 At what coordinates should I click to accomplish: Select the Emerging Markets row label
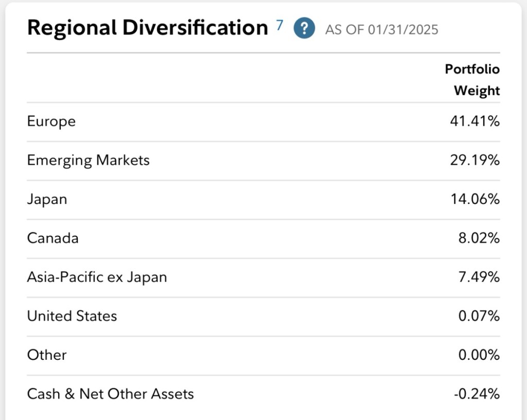[x=88, y=160]
